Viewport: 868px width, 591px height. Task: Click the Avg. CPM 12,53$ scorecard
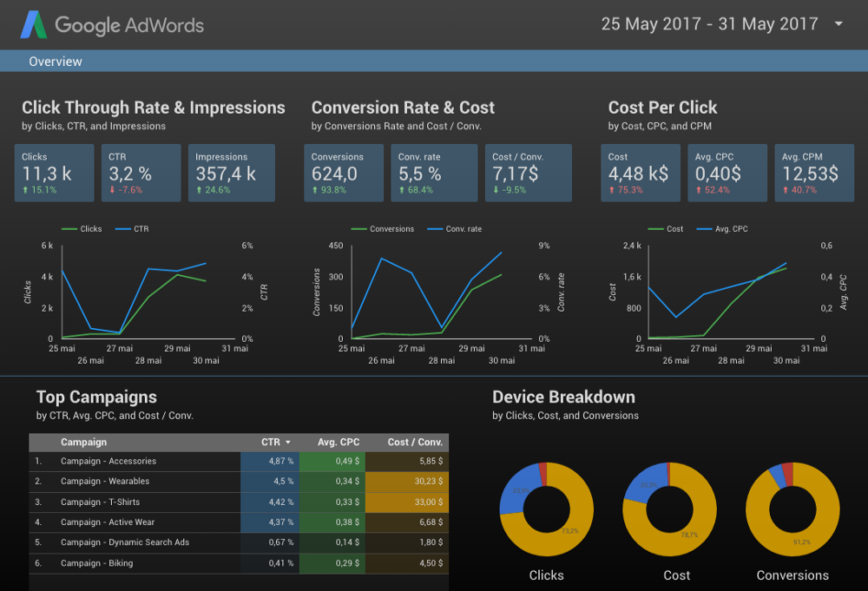pos(814,173)
